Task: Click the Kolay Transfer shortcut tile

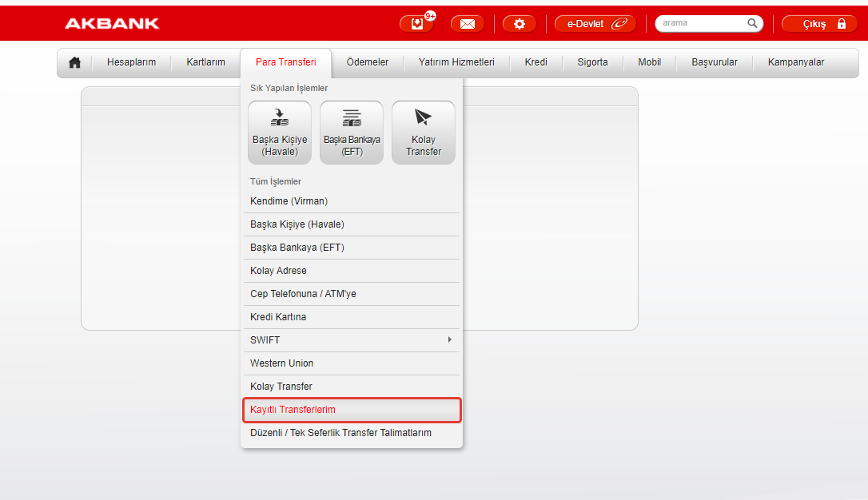Action: click(424, 133)
